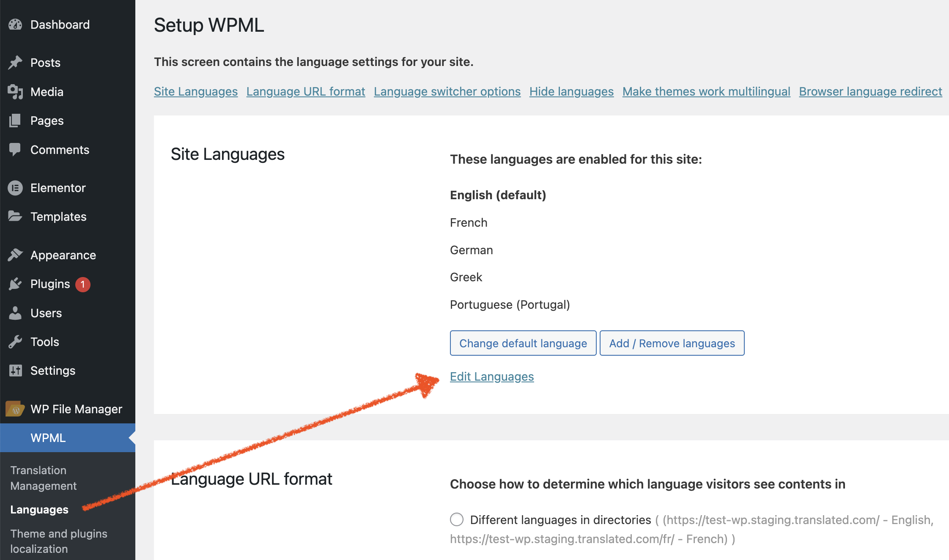Click the Elementor logo icon
Image resolution: width=949 pixels, height=560 pixels.
(15, 188)
